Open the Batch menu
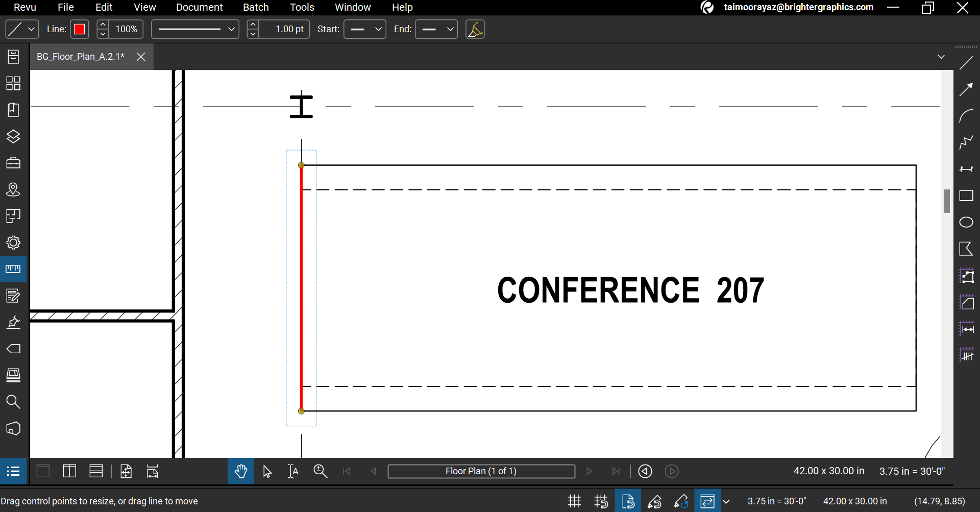Screen dimensions: 980x512 coord(256,7)
